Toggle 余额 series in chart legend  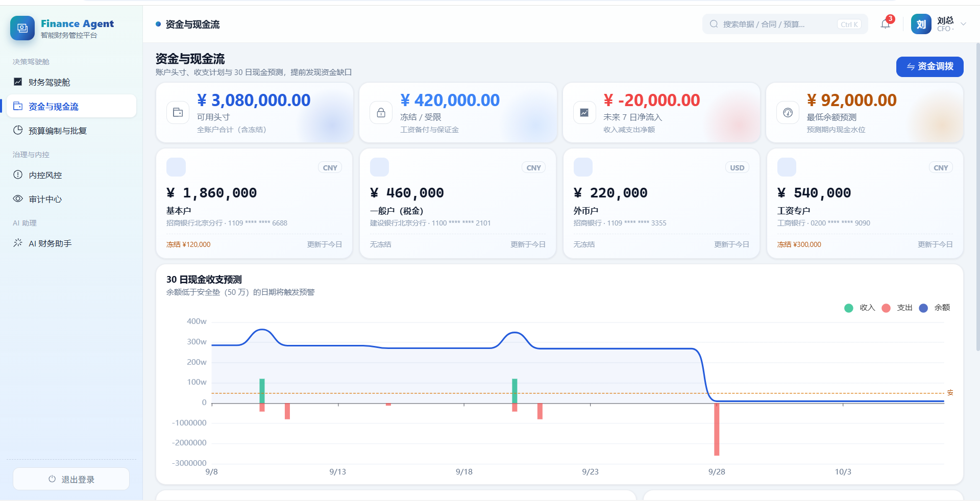(x=935, y=308)
